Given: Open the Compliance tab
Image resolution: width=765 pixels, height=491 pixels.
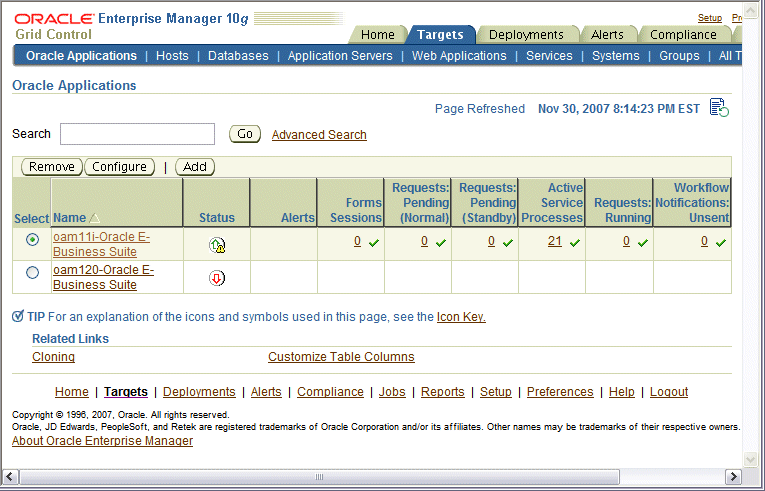Looking at the screenshot, I should tap(683, 35).
